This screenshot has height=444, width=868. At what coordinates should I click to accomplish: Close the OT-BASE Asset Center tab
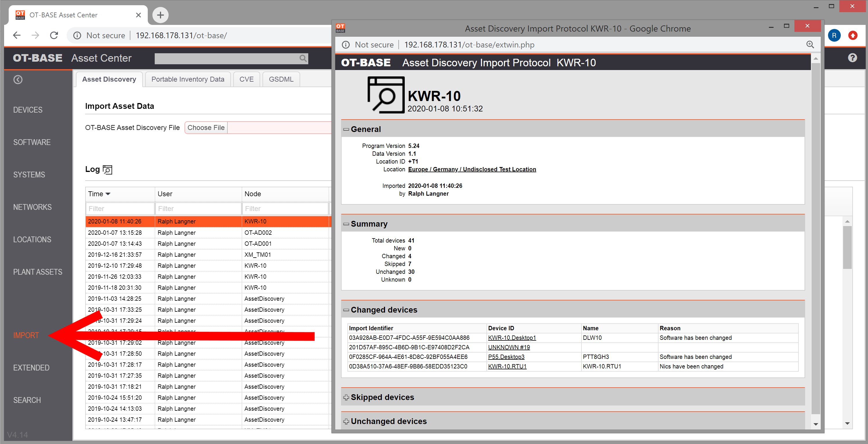click(x=138, y=15)
